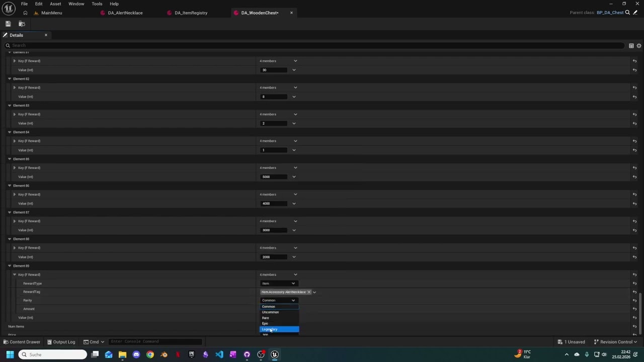Open Blender from the taskbar
Image resolution: width=644 pixels, height=362 pixels.
[x=164, y=354]
